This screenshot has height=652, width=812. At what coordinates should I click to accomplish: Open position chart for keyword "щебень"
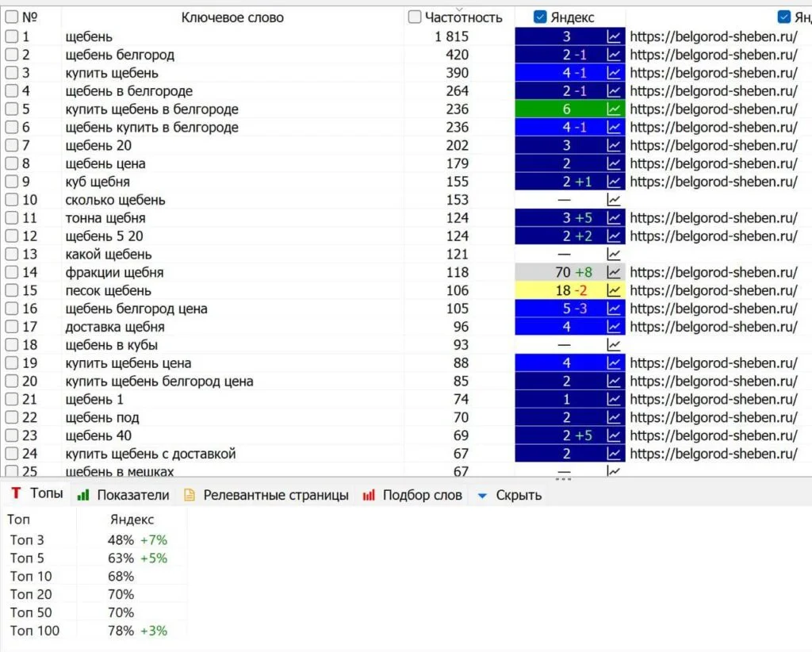614,36
